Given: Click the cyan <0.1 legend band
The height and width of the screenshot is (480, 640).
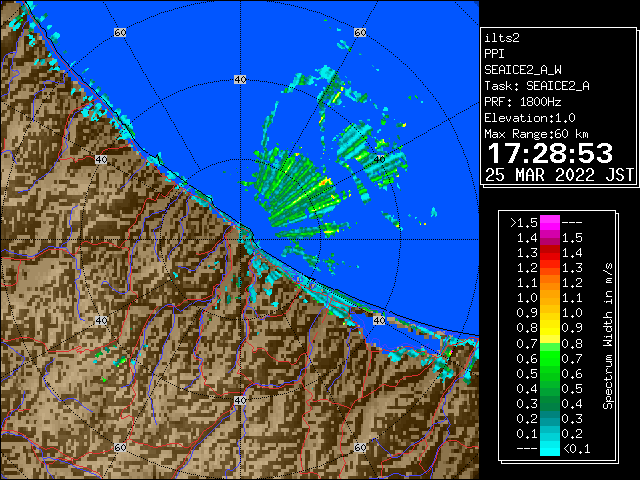Looking at the screenshot, I should pos(549,448).
